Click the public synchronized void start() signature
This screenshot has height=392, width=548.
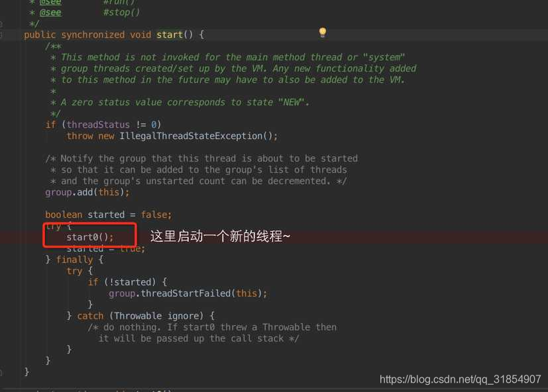(106, 34)
